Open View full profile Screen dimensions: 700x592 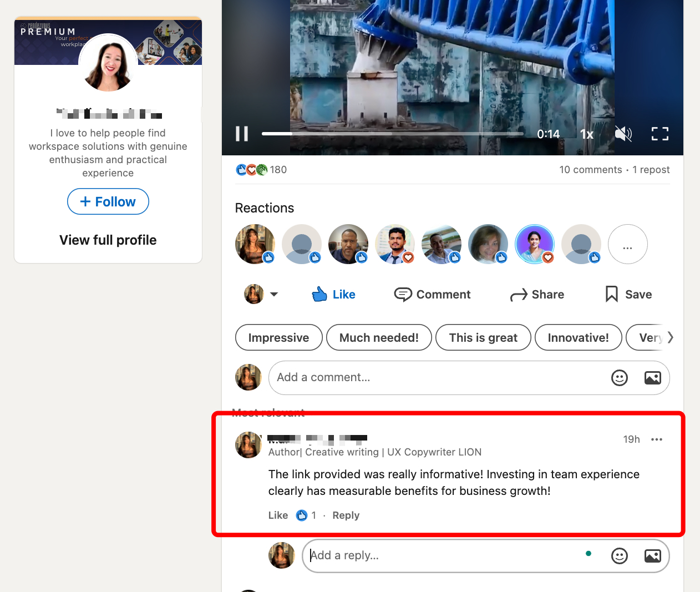(x=108, y=240)
